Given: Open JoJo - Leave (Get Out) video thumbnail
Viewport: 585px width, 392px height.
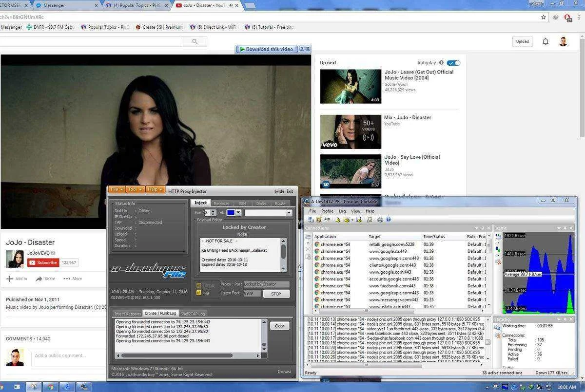Looking at the screenshot, I should pos(351,86).
